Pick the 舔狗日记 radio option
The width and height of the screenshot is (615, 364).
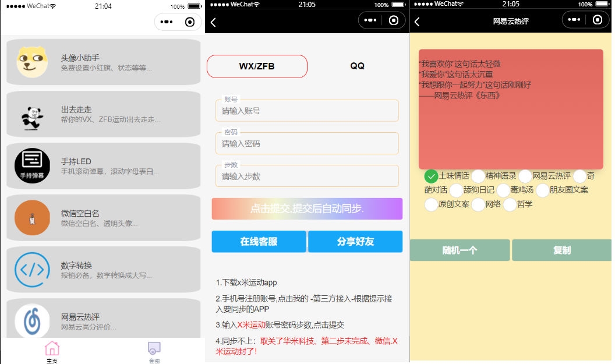point(457,190)
